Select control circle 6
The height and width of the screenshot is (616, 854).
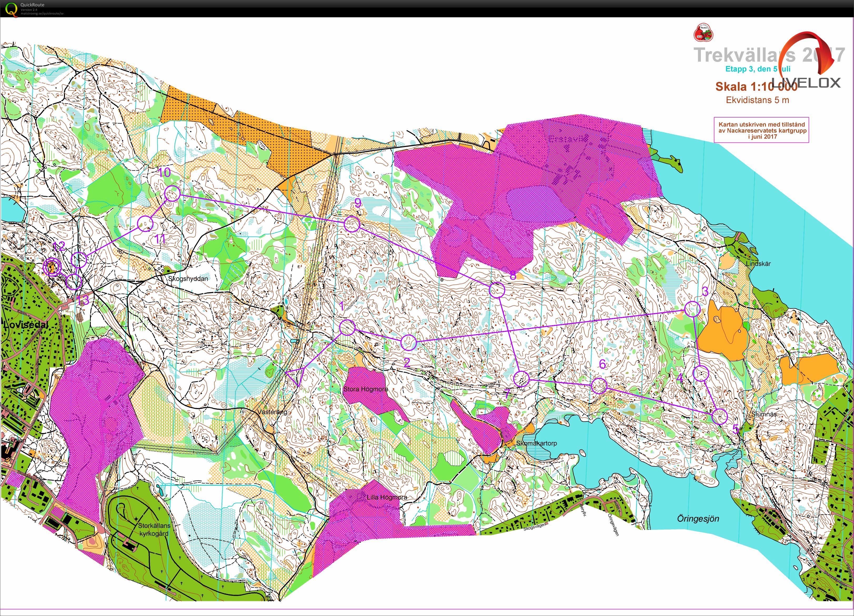point(599,386)
